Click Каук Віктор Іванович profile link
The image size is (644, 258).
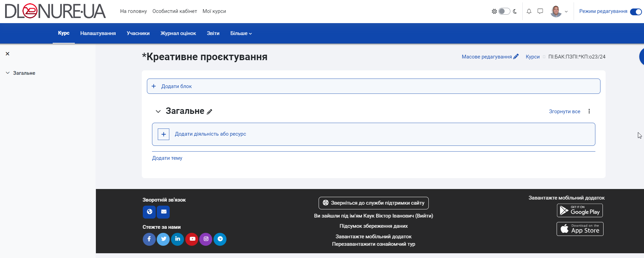(389, 216)
